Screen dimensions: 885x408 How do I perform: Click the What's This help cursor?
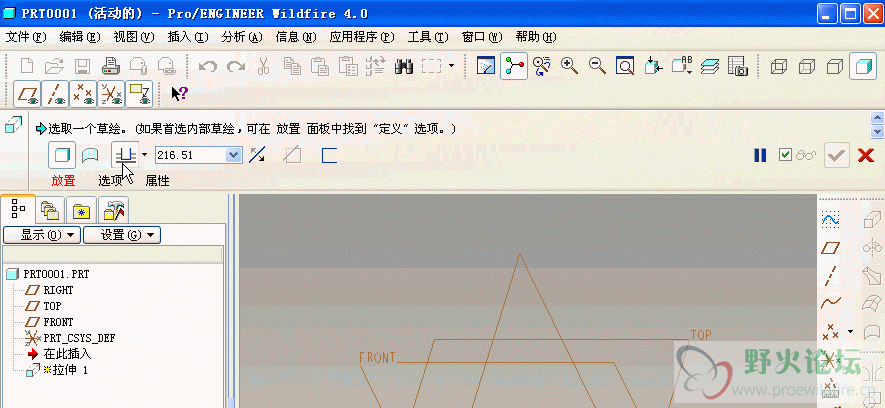(x=179, y=94)
